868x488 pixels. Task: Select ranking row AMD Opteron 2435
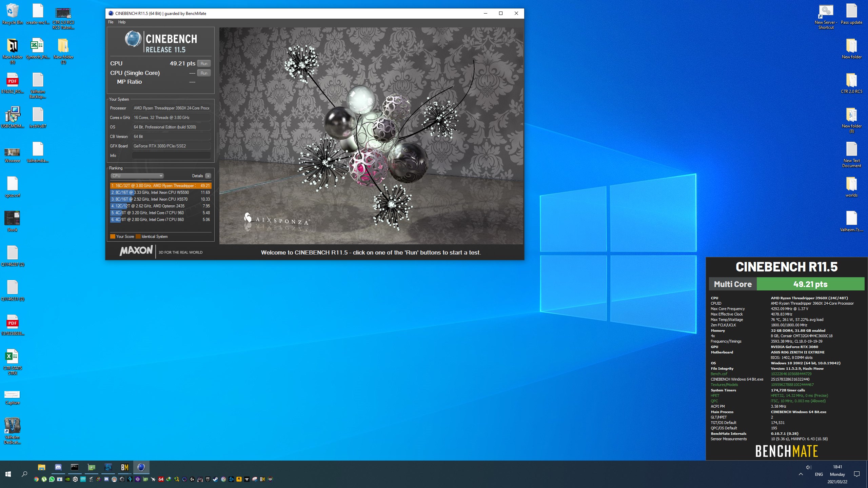(161, 206)
